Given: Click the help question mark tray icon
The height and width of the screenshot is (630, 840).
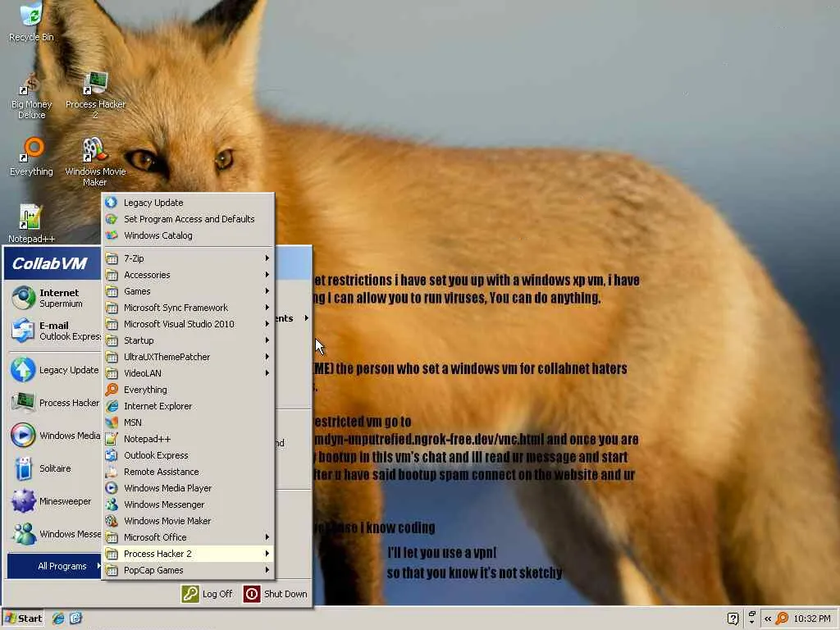Looking at the screenshot, I should click(x=733, y=619).
